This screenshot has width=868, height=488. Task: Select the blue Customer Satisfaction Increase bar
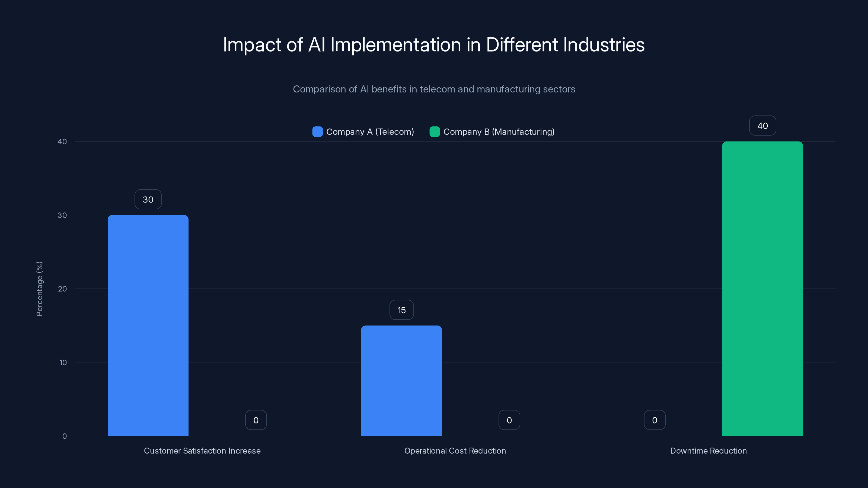click(148, 325)
